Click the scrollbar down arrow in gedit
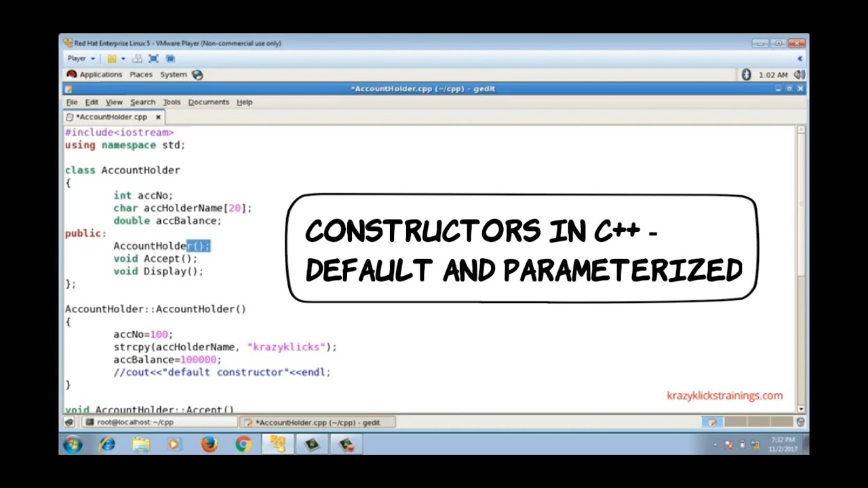868x488 pixels. coord(801,409)
